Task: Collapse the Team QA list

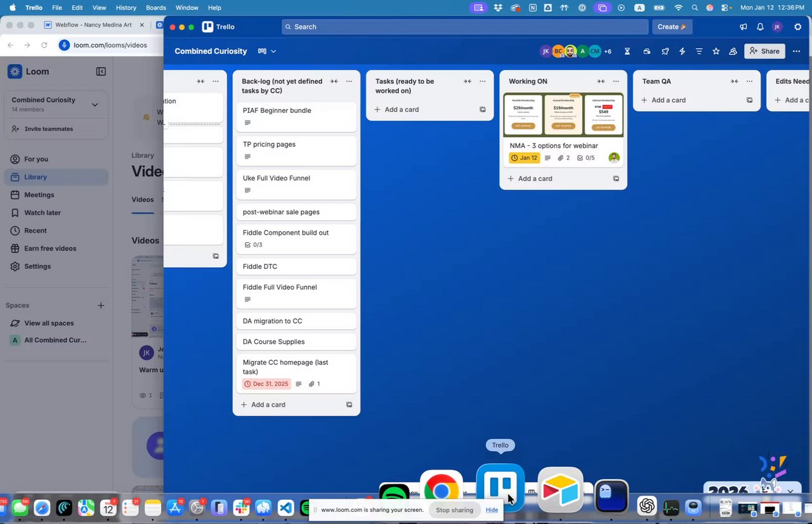Action: (x=734, y=81)
